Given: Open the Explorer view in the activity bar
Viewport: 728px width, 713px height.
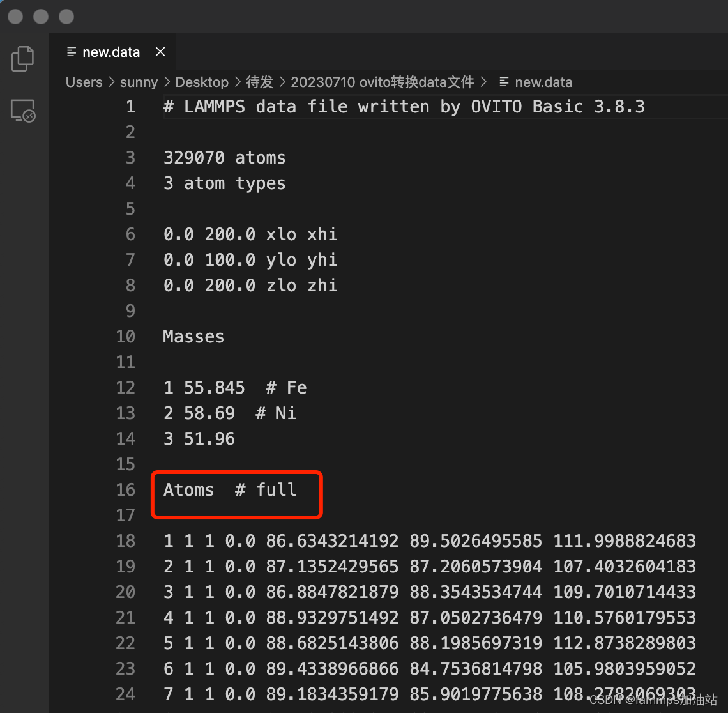Looking at the screenshot, I should click(x=22, y=58).
